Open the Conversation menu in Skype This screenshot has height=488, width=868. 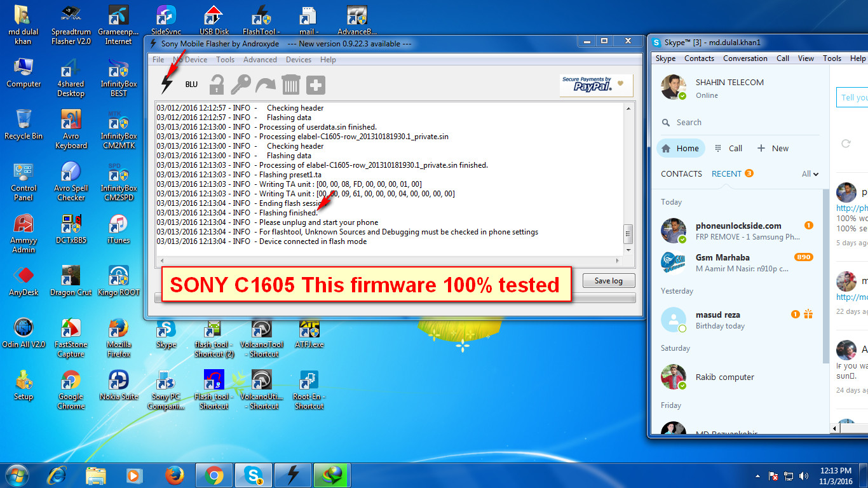pos(745,58)
